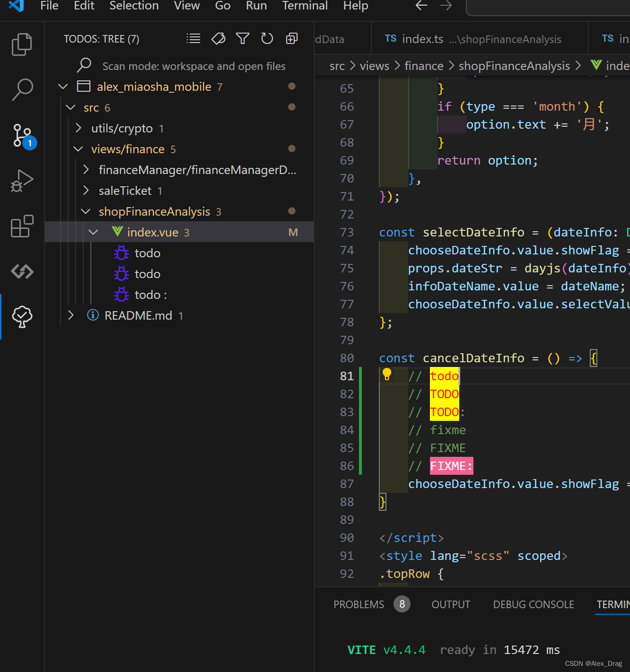Click 'finance' in the breadcrumb path
This screenshot has height=672, width=630.
(x=424, y=66)
